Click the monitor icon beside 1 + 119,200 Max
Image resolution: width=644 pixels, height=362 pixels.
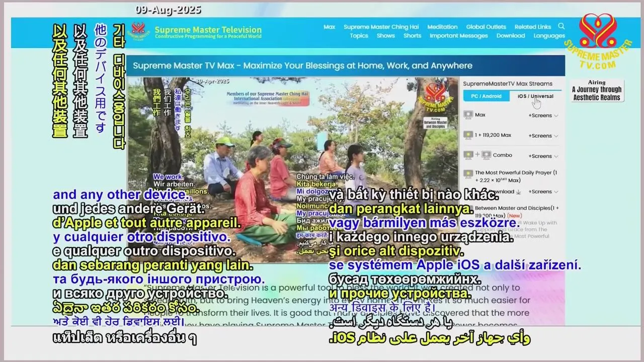[468, 135]
